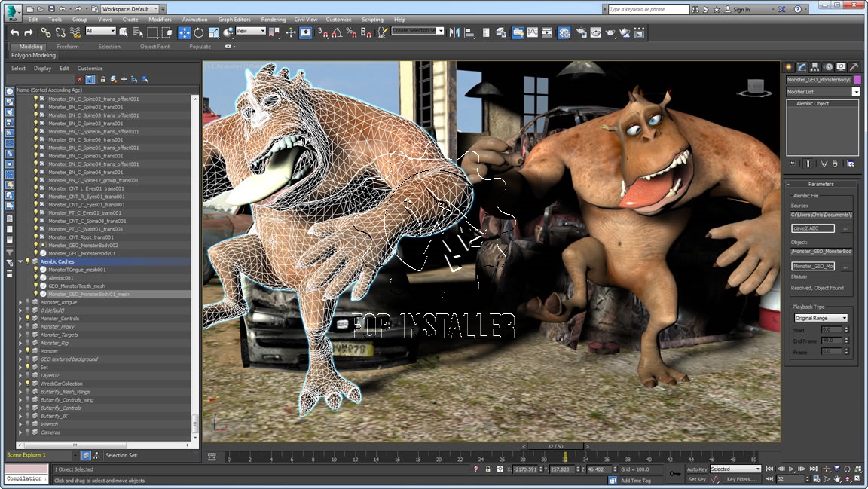Screen dimensions: 868x489
Task: Click the Key Filters button
Action: tap(741, 479)
